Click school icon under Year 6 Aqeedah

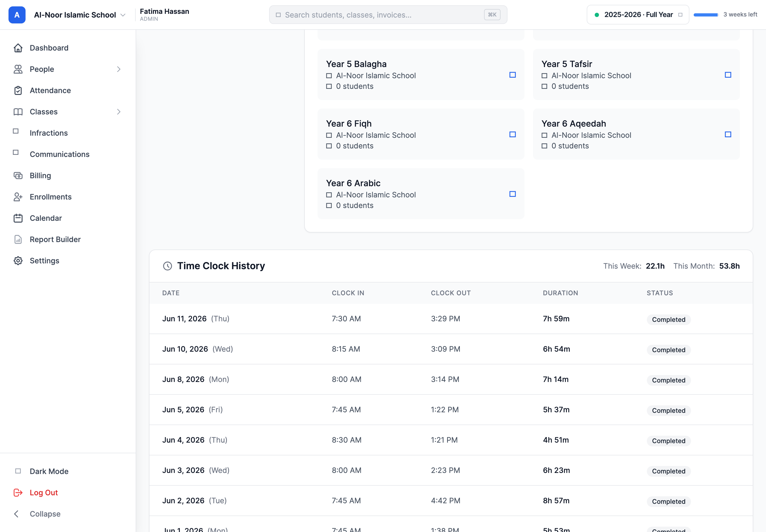[544, 136]
